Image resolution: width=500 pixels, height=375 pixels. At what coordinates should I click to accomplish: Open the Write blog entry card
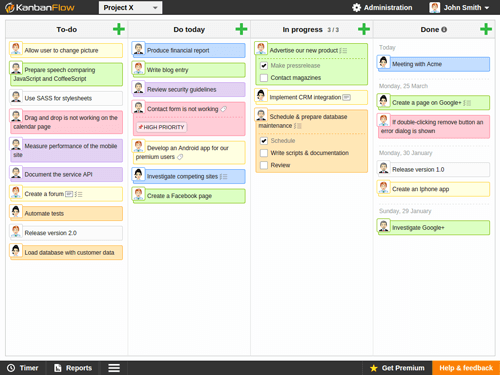(x=189, y=70)
